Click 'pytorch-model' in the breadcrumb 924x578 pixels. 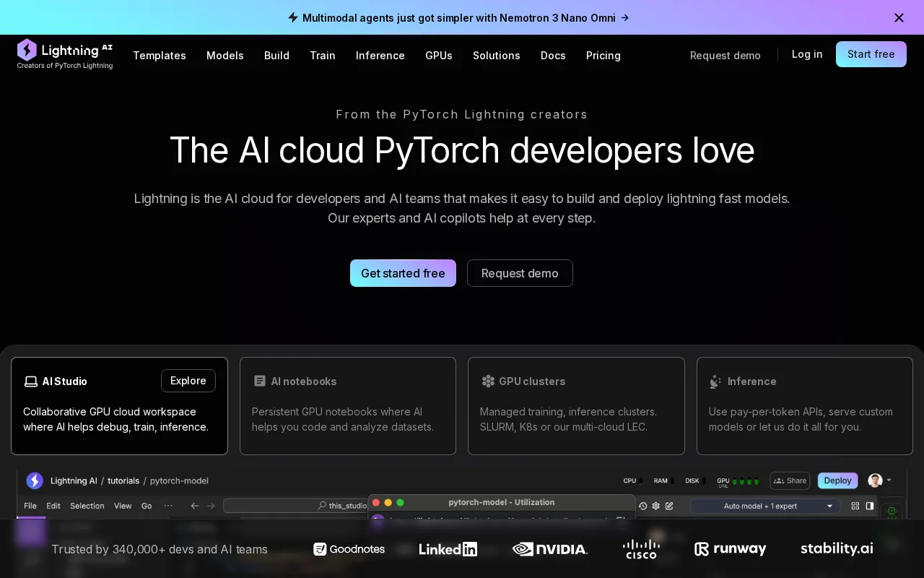[x=179, y=481]
